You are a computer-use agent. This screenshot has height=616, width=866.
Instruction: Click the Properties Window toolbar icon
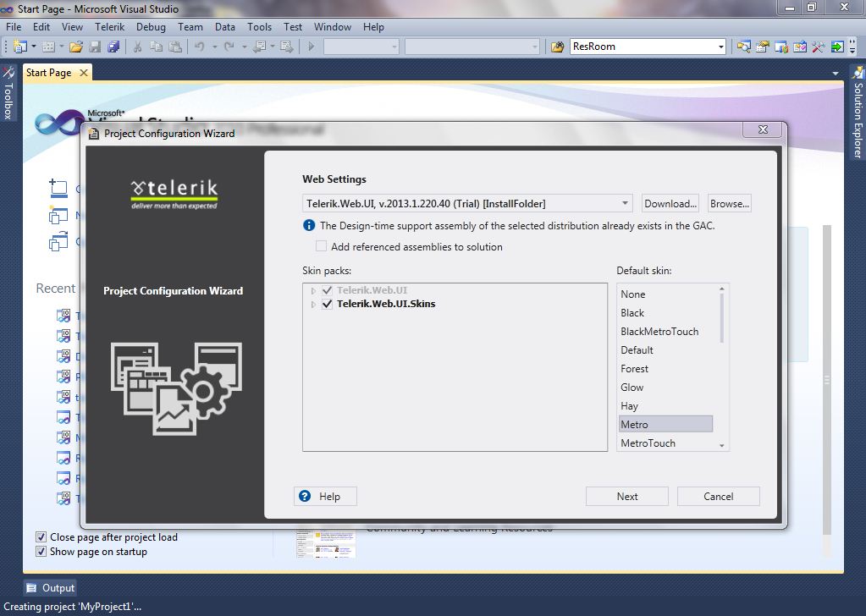point(763,47)
